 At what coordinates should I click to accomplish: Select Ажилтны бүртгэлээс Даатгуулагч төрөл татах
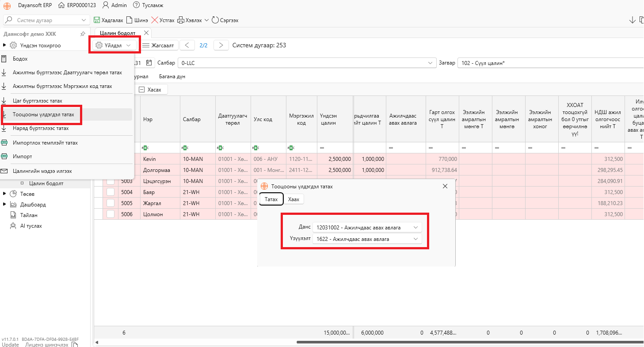(x=67, y=72)
